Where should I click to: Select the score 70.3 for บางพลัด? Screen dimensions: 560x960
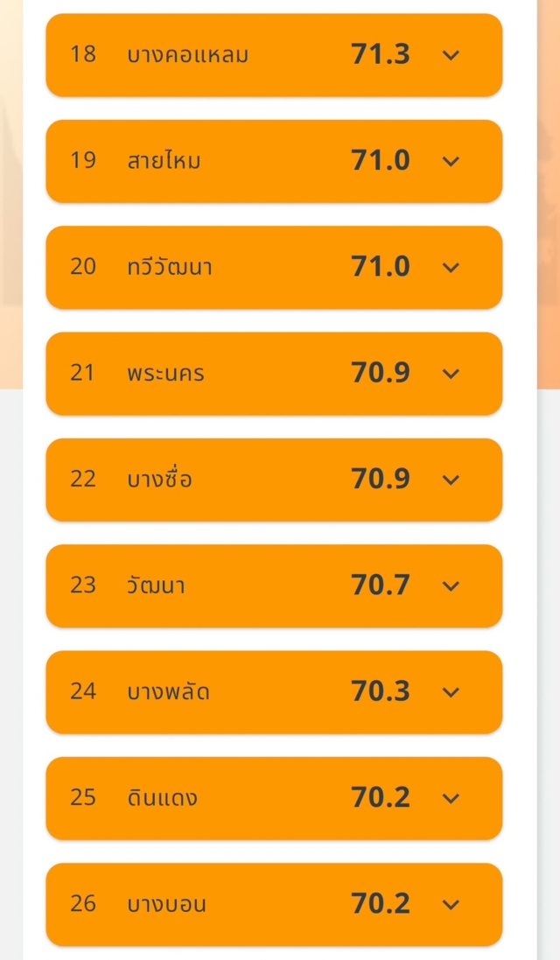click(x=381, y=692)
